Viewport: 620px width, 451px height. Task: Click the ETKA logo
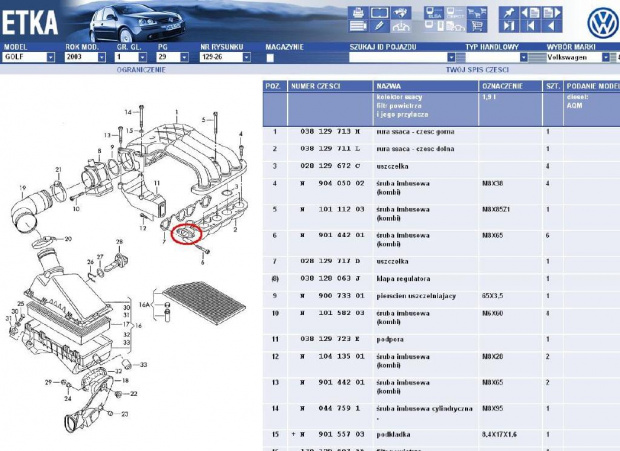tap(30, 23)
